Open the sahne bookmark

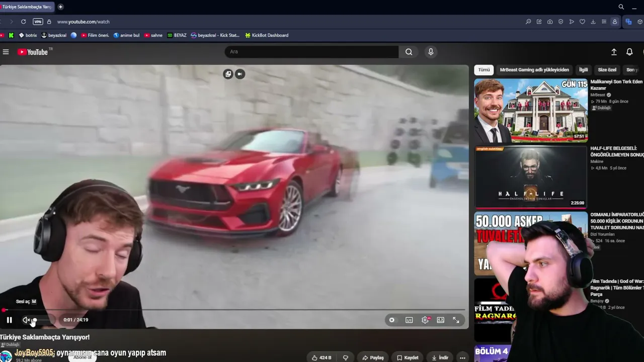click(x=153, y=35)
